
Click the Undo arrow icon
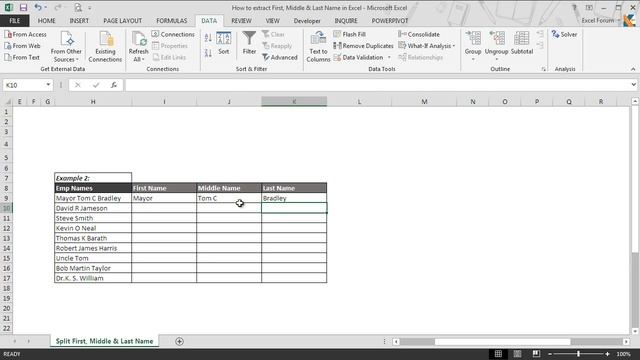pyautogui.click(x=38, y=7)
